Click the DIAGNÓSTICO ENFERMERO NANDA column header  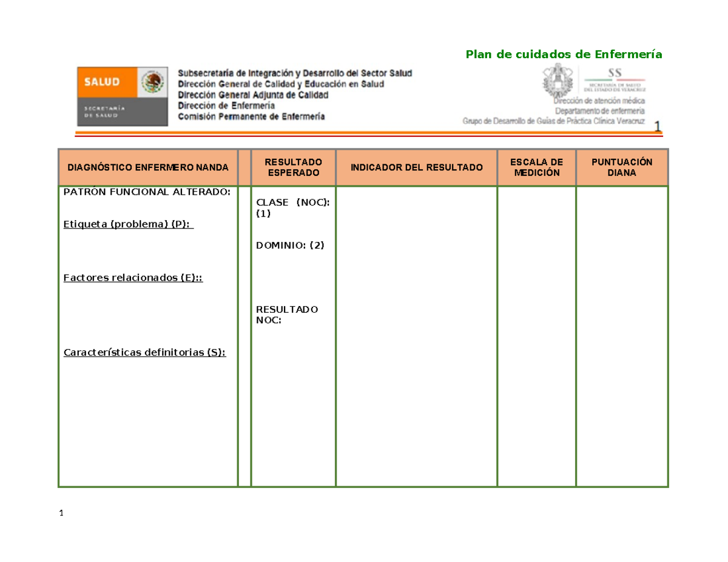[149, 167]
